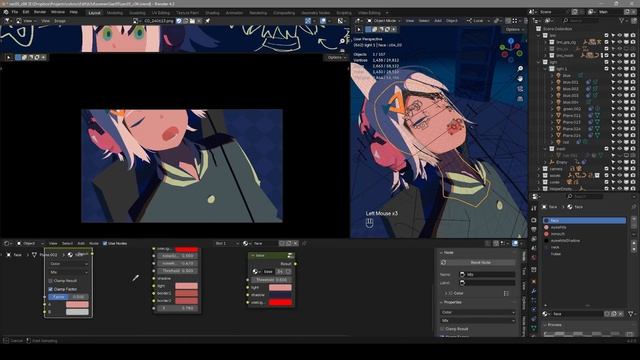The width and height of the screenshot is (640, 360).
Task: Open the Node menu in node editor header
Action: [x=94, y=243]
